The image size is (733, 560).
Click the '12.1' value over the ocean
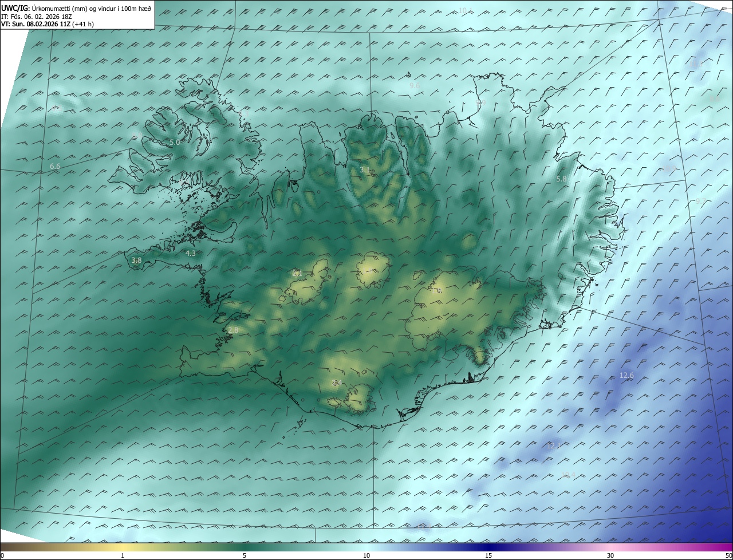coord(553,445)
